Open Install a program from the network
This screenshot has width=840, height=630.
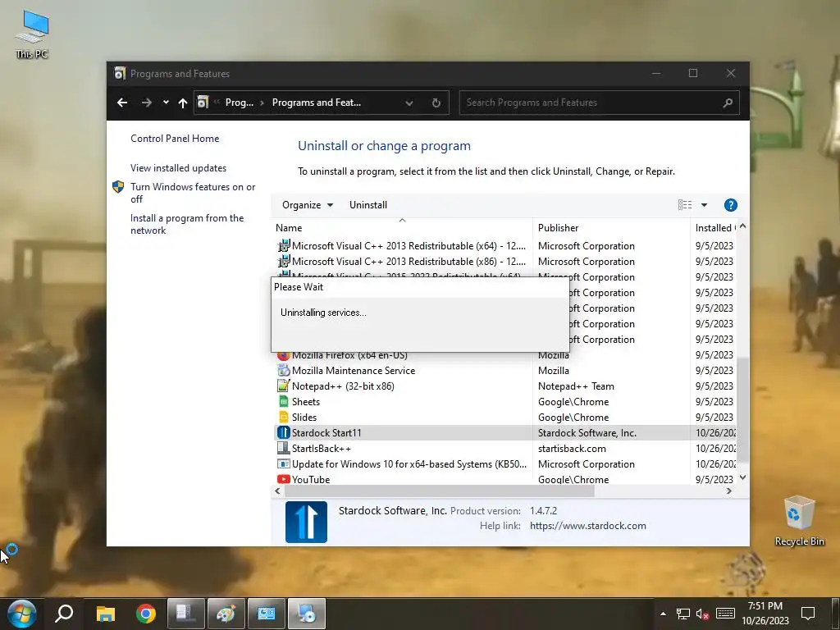coord(187,224)
